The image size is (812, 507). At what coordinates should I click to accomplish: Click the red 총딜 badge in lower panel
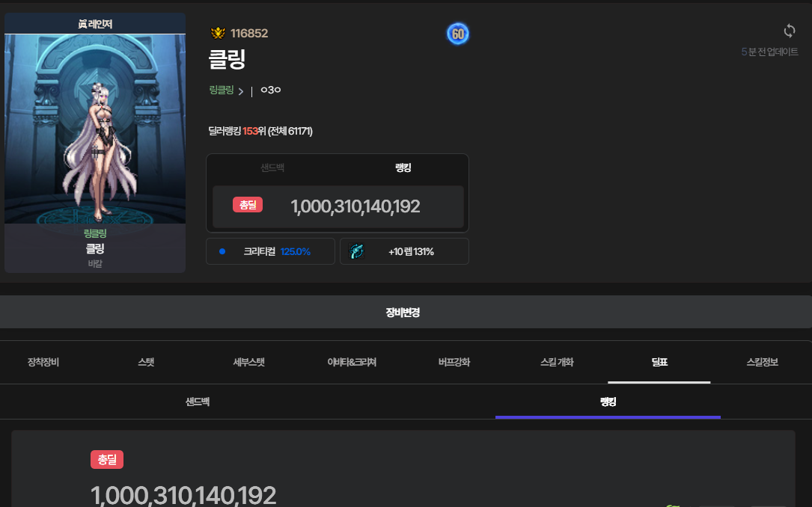(107, 460)
